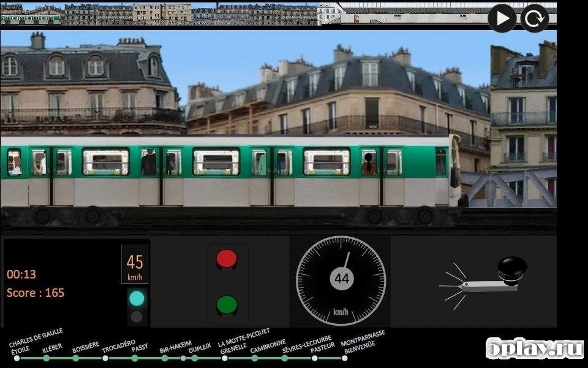Click the lit cyan signal light

click(137, 298)
